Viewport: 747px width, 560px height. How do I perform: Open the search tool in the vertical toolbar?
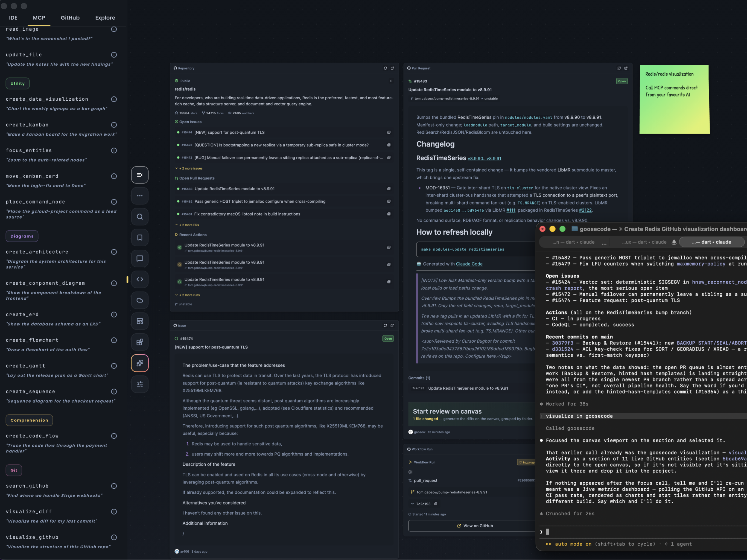coord(139,217)
